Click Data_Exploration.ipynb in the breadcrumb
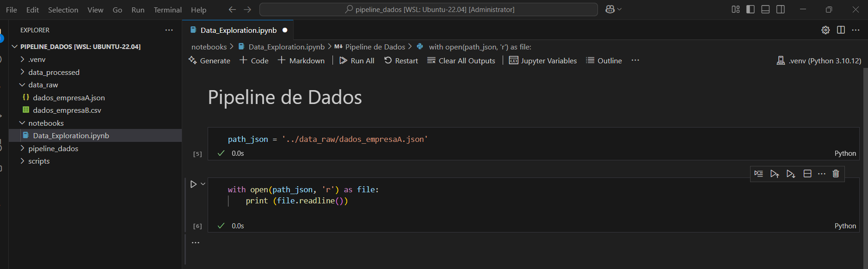The image size is (868, 269). point(282,47)
